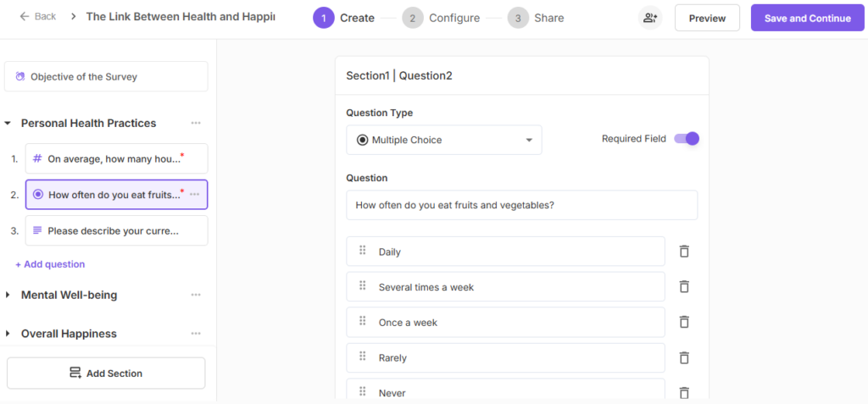Go to the Configure step
This screenshot has width=868, height=404.
point(442,18)
